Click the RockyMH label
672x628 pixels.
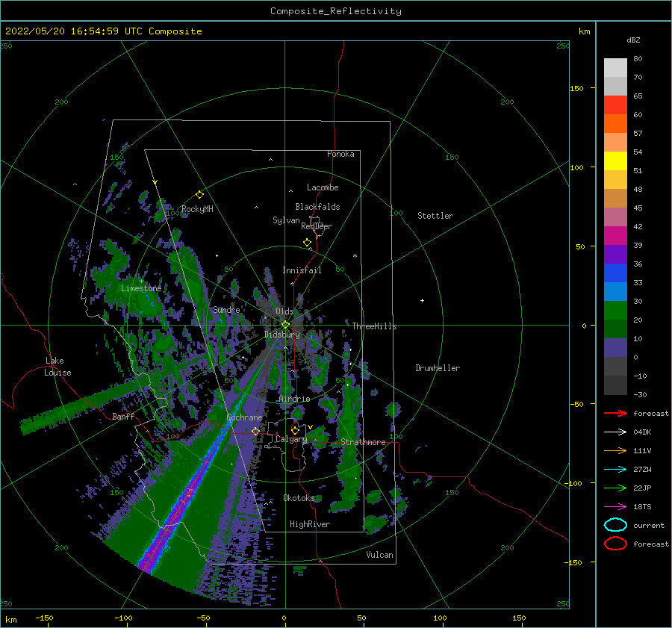pyautogui.click(x=197, y=209)
